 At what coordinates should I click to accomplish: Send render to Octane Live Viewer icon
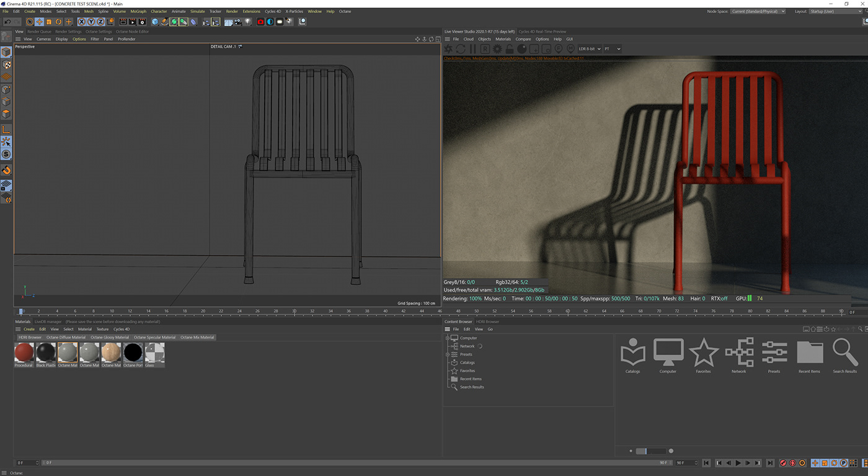(448, 48)
